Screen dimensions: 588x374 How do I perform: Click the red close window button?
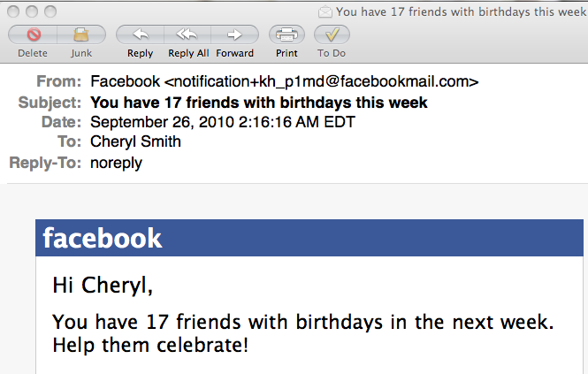[12, 11]
